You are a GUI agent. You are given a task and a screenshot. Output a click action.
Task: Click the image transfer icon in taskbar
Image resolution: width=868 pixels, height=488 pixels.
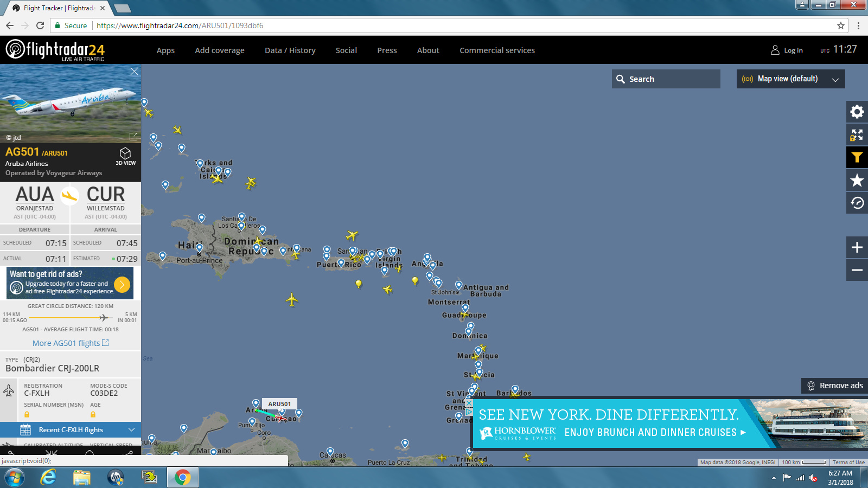coord(149,478)
